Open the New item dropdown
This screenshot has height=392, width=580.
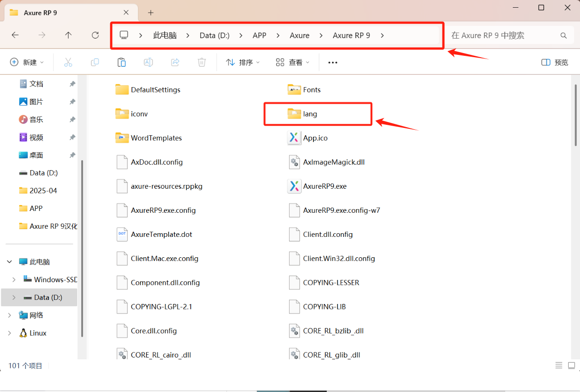point(27,62)
